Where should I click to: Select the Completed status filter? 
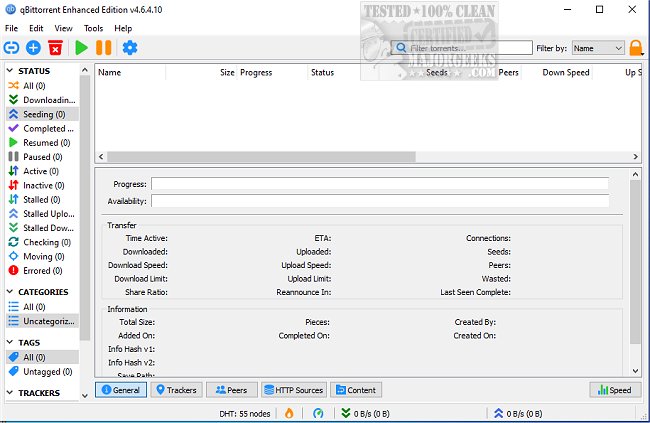(x=42, y=129)
